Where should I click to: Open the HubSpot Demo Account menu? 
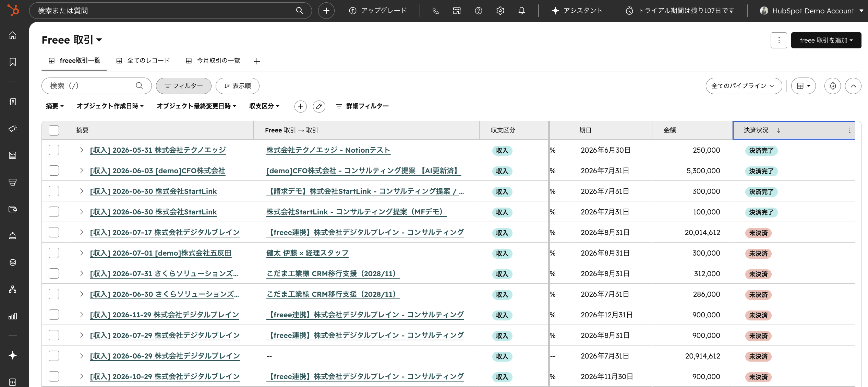(x=811, y=11)
